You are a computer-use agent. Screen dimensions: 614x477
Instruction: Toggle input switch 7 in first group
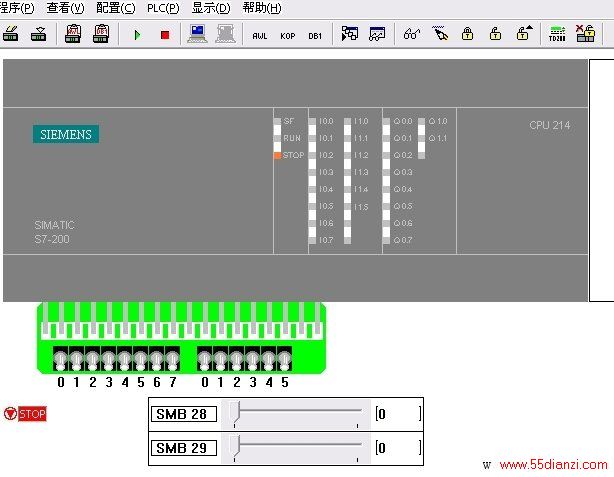pos(173,359)
